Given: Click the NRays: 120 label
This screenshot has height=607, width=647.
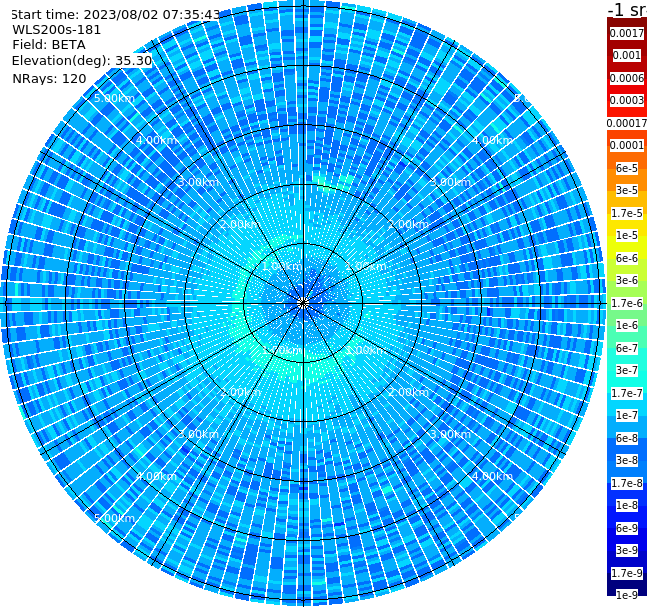Looking at the screenshot, I should click(x=49, y=79).
